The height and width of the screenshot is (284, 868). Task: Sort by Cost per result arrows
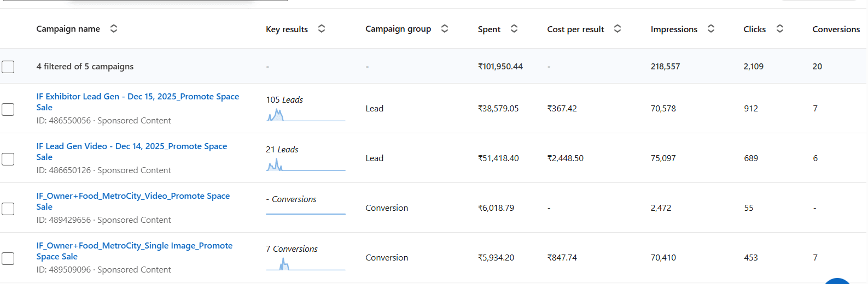(x=617, y=28)
